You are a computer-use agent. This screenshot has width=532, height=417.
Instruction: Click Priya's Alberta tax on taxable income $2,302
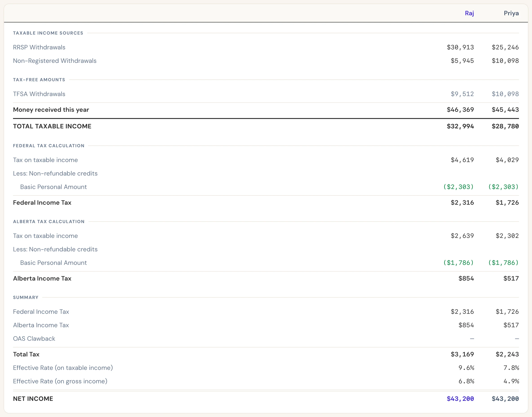[x=507, y=236]
